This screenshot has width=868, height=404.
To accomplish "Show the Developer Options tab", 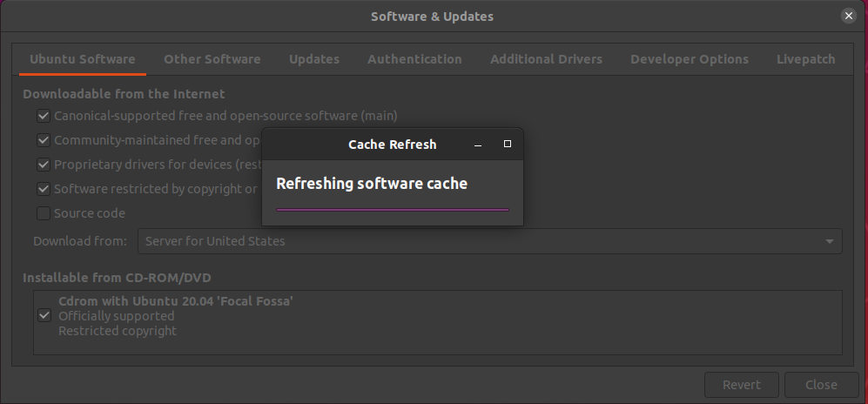I will coord(689,59).
